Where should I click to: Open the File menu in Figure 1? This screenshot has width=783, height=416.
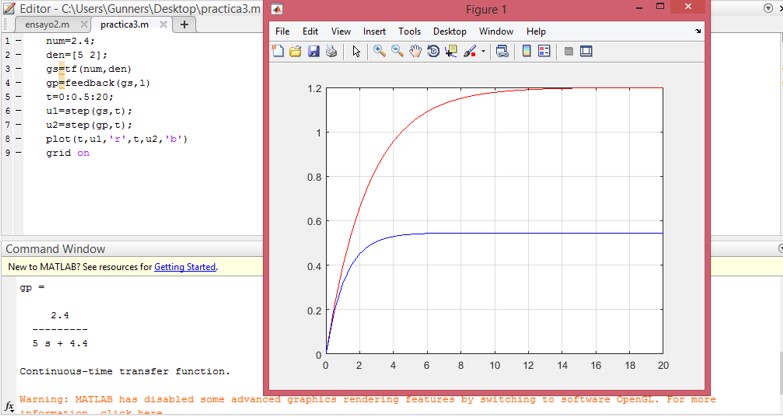pyautogui.click(x=282, y=31)
